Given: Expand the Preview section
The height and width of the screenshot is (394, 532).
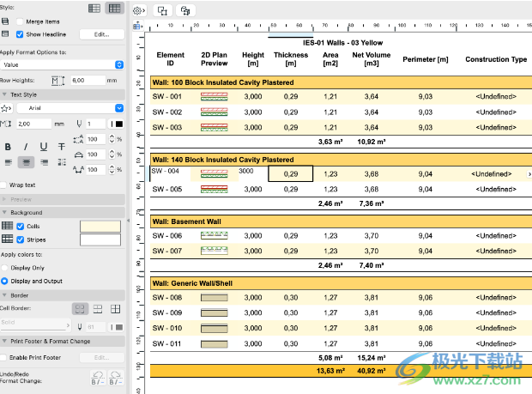Looking at the screenshot, I should (x=4, y=199).
